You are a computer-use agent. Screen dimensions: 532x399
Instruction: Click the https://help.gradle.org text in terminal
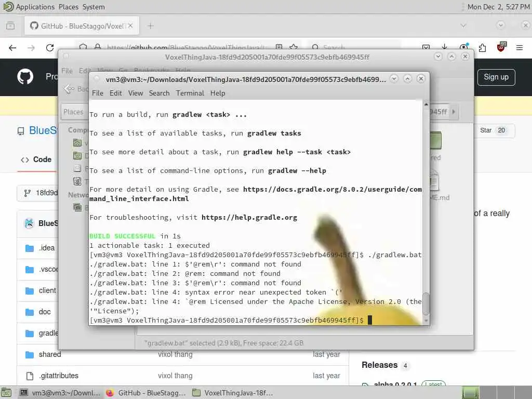coord(249,218)
